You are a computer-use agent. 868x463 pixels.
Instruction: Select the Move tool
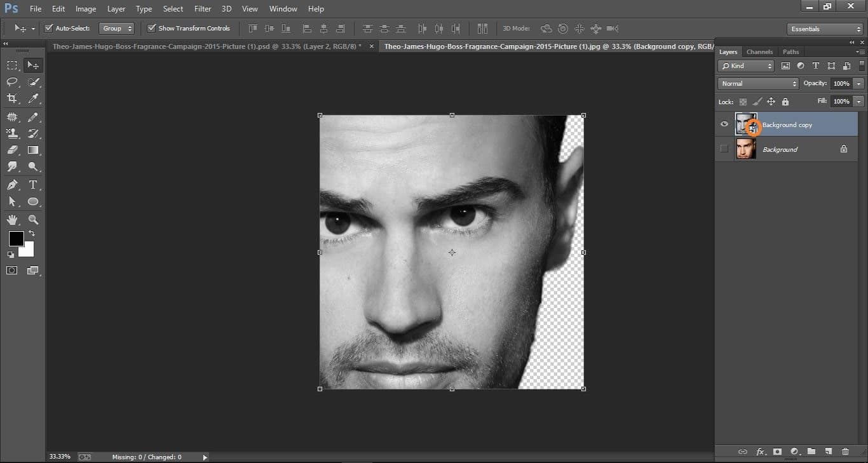(33, 66)
